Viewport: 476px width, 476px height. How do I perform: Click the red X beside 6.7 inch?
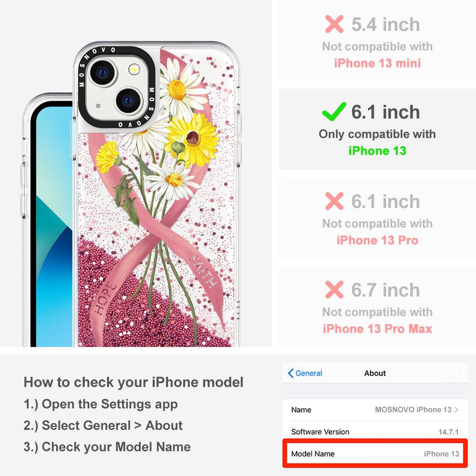[x=334, y=289]
